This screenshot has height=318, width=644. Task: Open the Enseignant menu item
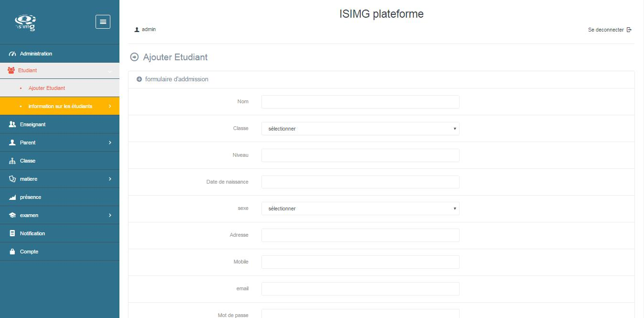[60, 124]
